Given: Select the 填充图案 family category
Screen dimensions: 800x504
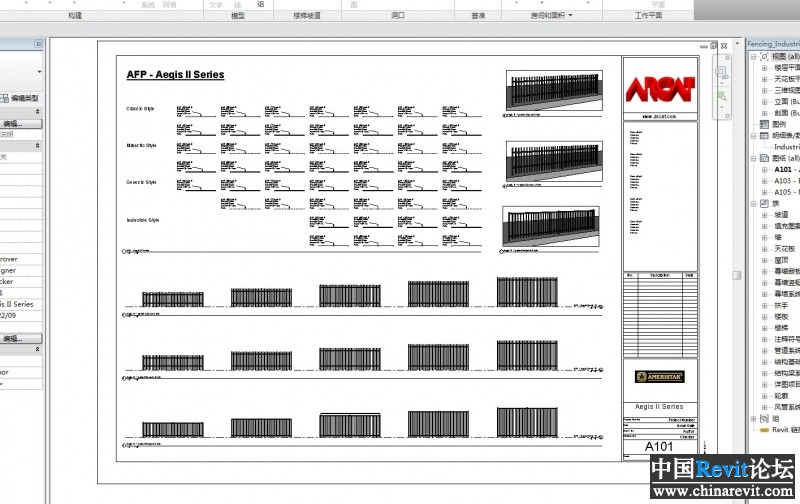Looking at the screenshot, I should [x=787, y=226].
